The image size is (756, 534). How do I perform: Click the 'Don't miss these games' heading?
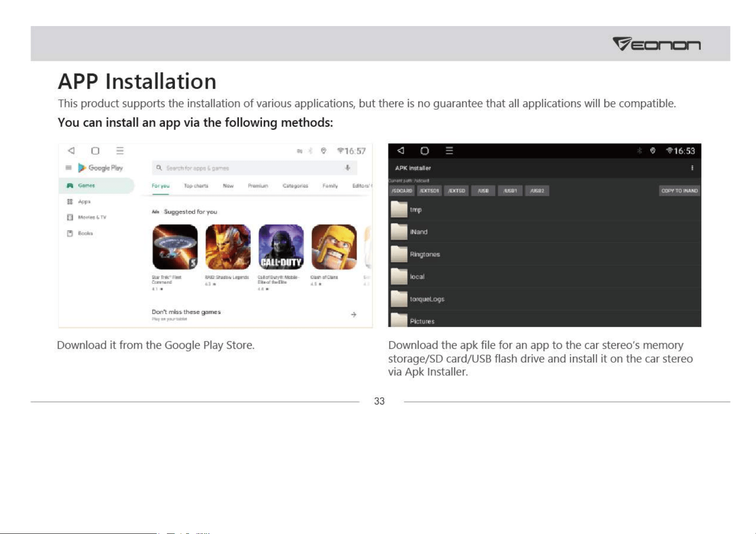click(x=186, y=312)
